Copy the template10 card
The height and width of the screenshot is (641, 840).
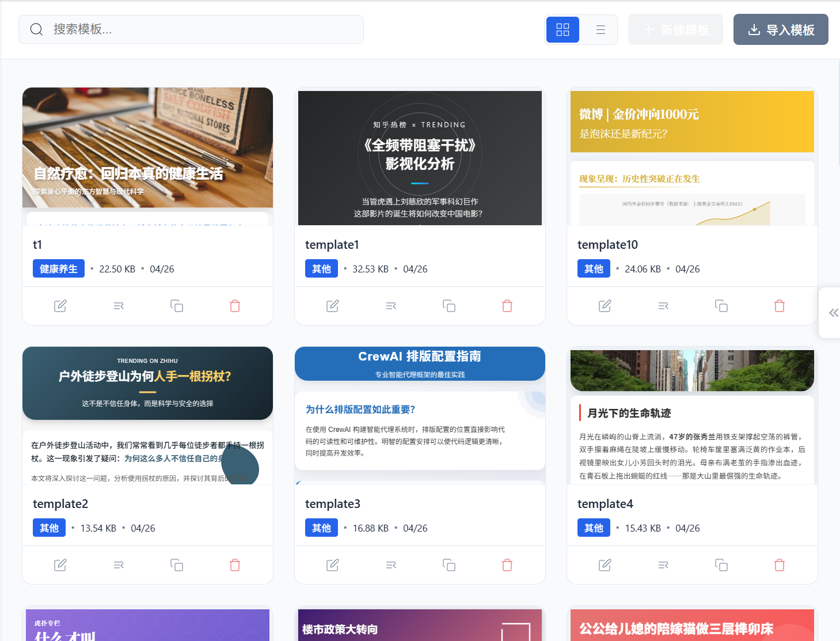coord(721,306)
